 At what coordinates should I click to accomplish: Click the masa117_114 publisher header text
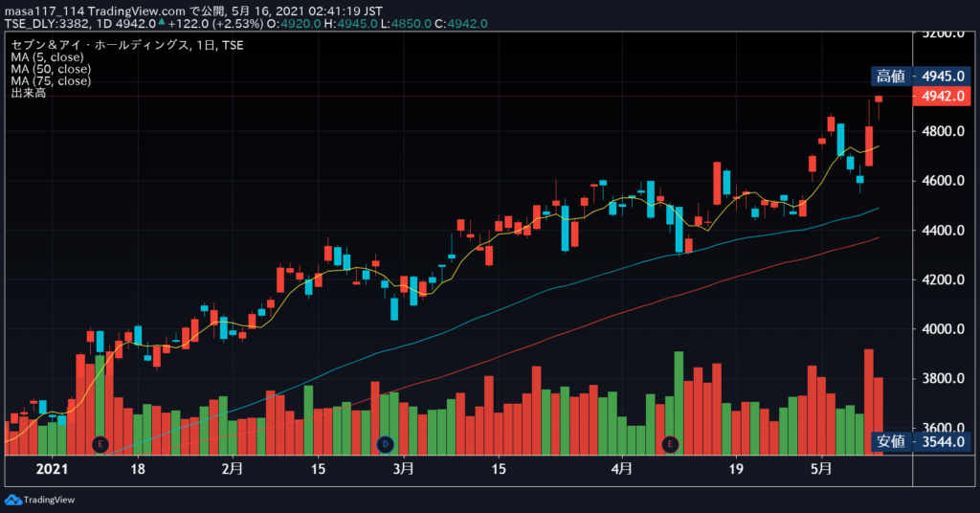pyautogui.click(x=44, y=11)
